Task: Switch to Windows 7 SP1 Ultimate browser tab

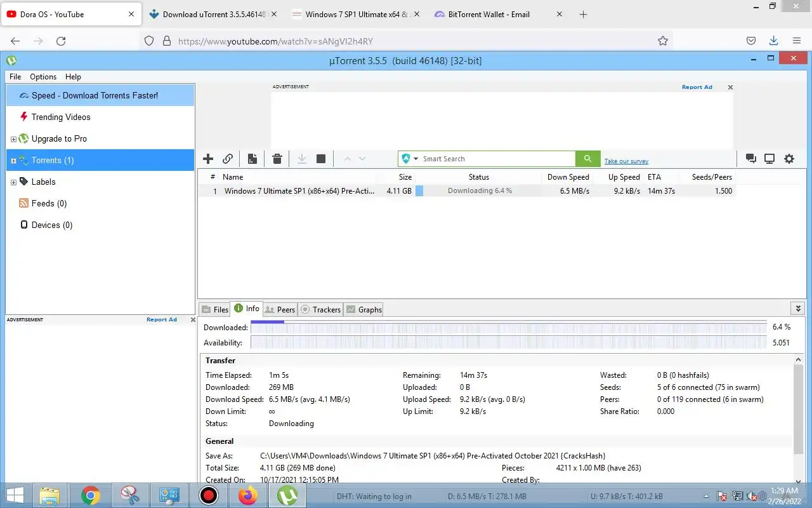Action: coord(356,14)
